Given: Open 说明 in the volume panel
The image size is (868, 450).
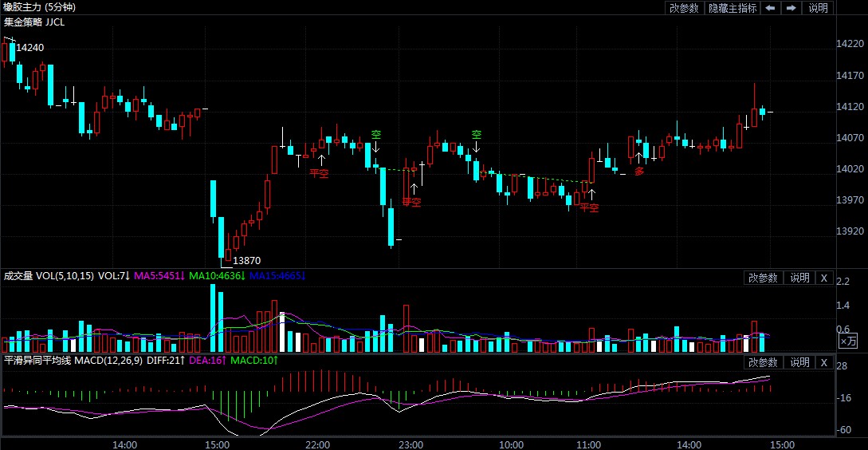Looking at the screenshot, I should [x=799, y=278].
